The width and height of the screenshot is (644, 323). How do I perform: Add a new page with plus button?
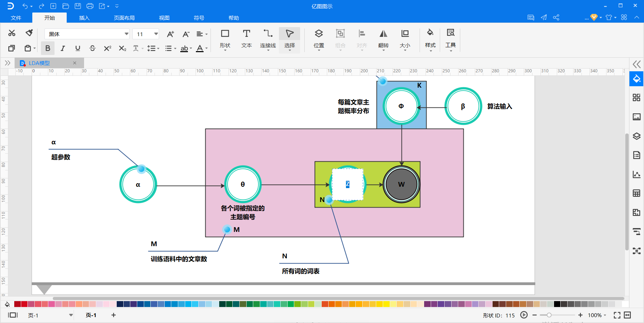[x=114, y=315]
